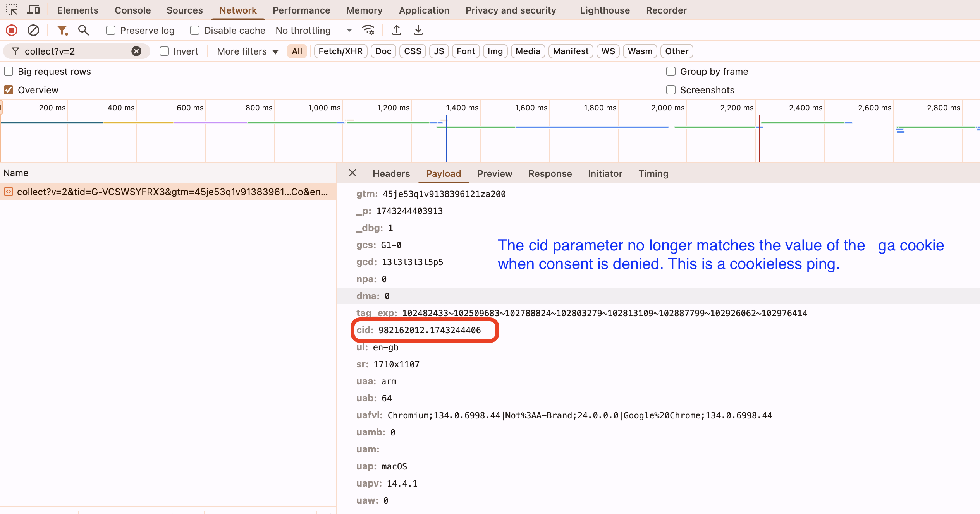
Task: Toggle the filter funnel icon
Action: [x=62, y=30]
